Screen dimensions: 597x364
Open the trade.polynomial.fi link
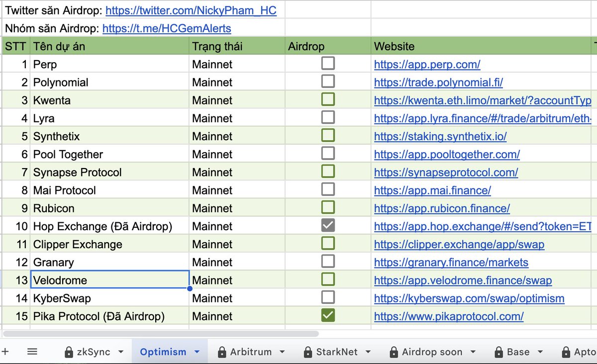[438, 82]
